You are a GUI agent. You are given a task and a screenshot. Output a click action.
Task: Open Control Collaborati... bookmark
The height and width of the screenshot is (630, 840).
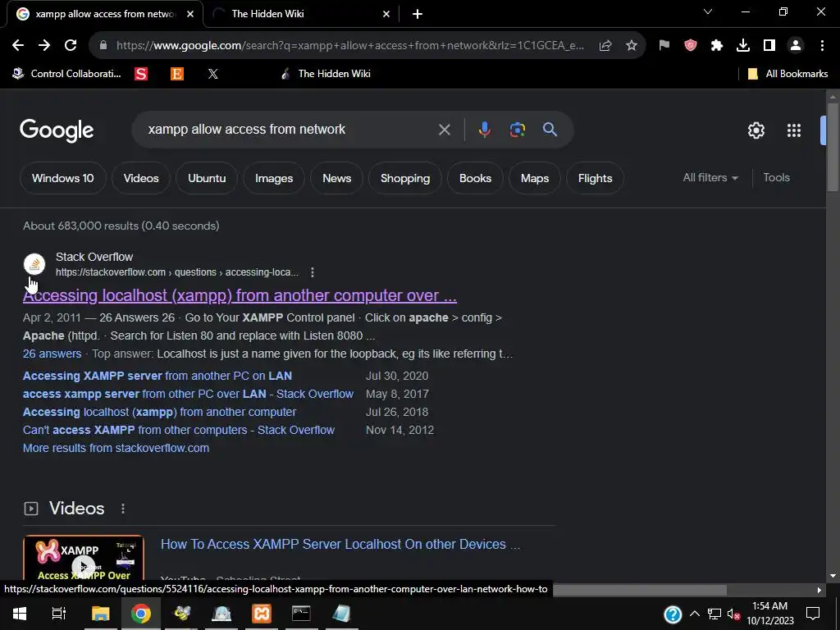tap(67, 74)
